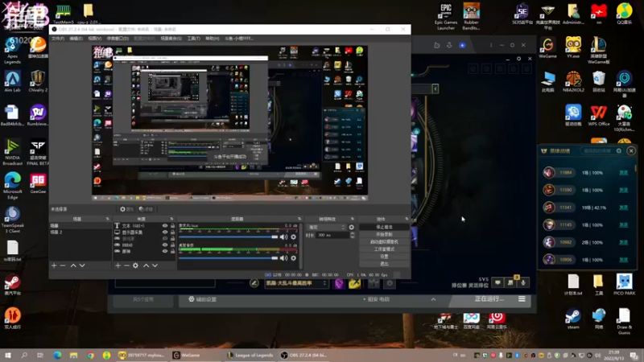Viewport: 644px width, 362px height.
Task: Collapse the League side panel with the arrow
Action: pyautogui.click(x=436, y=88)
